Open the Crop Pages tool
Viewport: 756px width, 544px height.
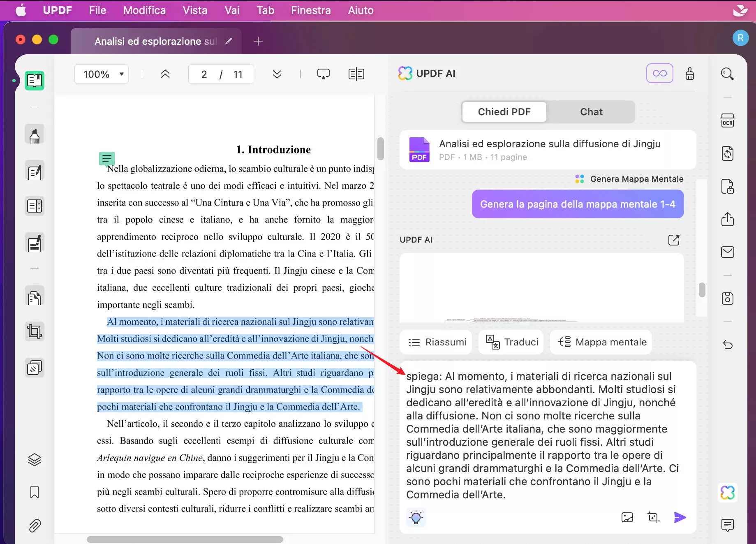click(x=35, y=331)
